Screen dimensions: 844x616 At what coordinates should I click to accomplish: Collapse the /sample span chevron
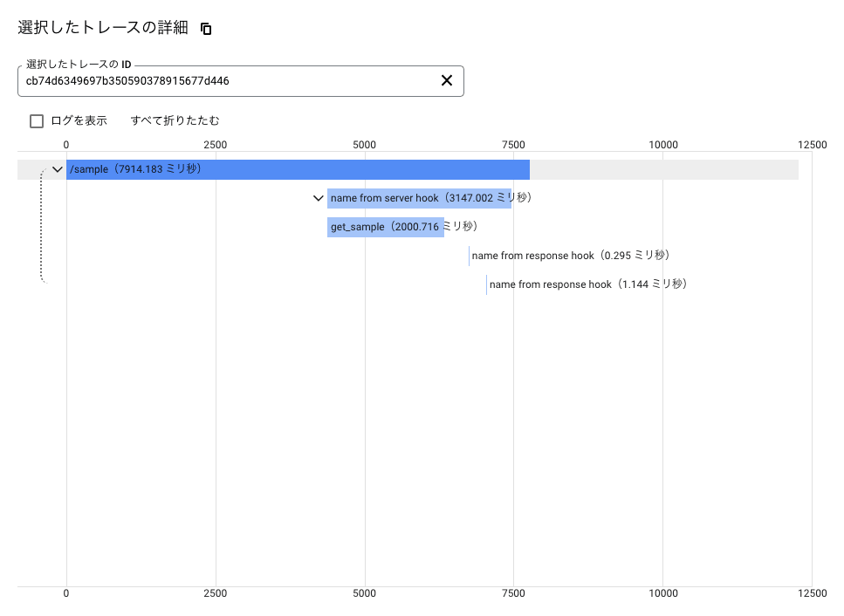coord(58,169)
